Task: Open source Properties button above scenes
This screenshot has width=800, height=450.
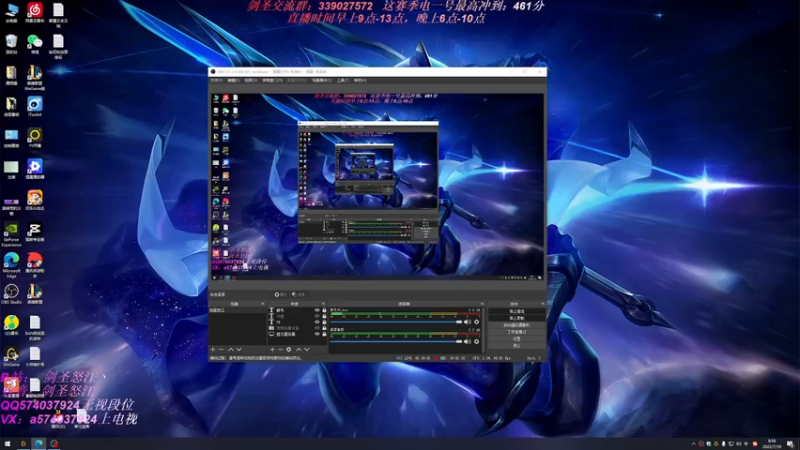Action: [281, 294]
